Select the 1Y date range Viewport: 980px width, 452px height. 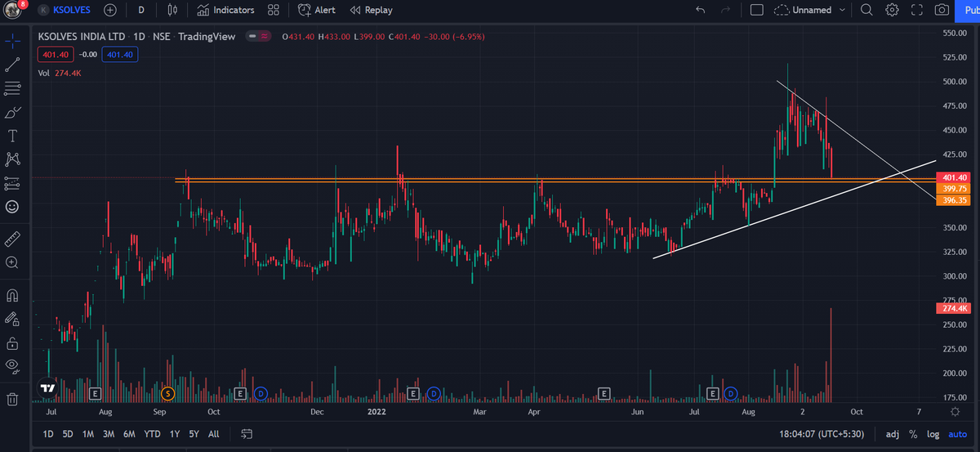pyautogui.click(x=174, y=434)
